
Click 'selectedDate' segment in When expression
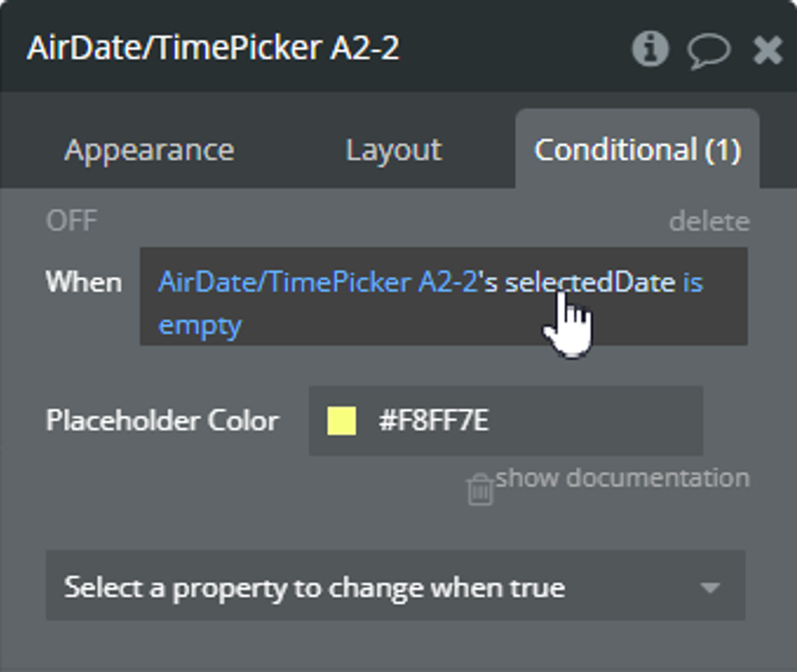point(590,283)
